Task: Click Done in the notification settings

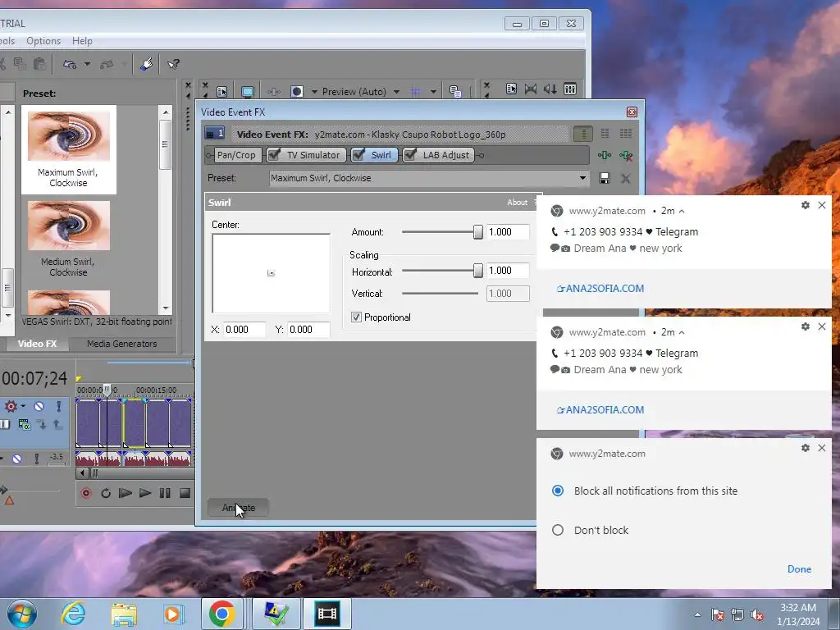Action: point(799,569)
